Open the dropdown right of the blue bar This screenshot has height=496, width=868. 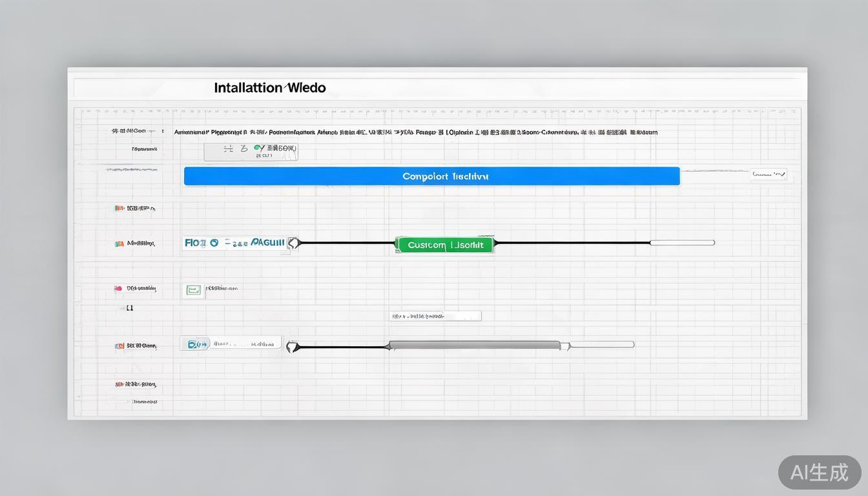pyautogui.click(x=769, y=174)
